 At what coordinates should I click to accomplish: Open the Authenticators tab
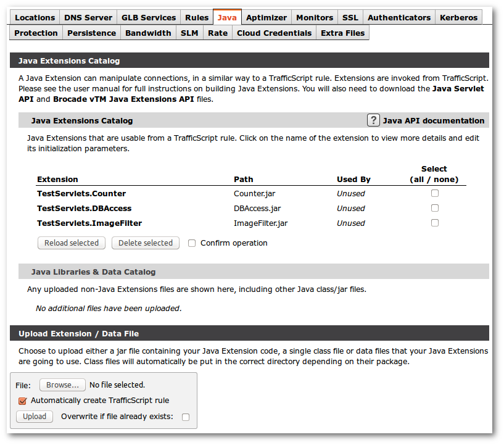pyautogui.click(x=399, y=17)
